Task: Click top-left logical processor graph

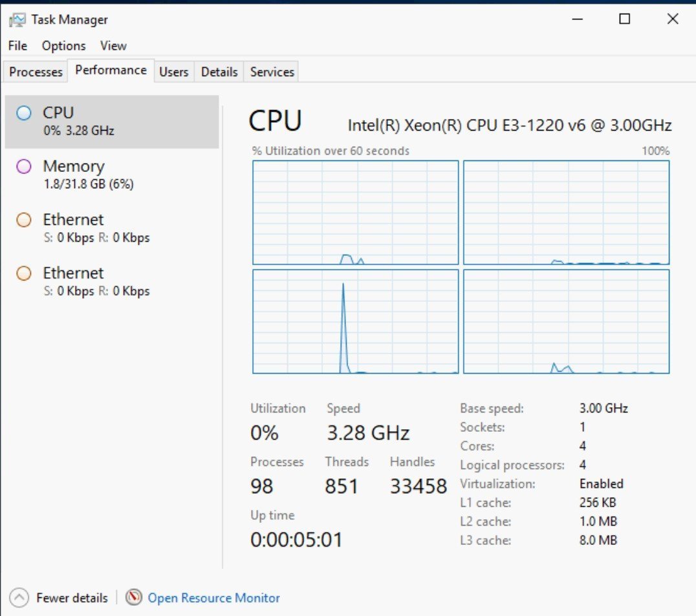Action: pyautogui.click(x=356, y=213)
